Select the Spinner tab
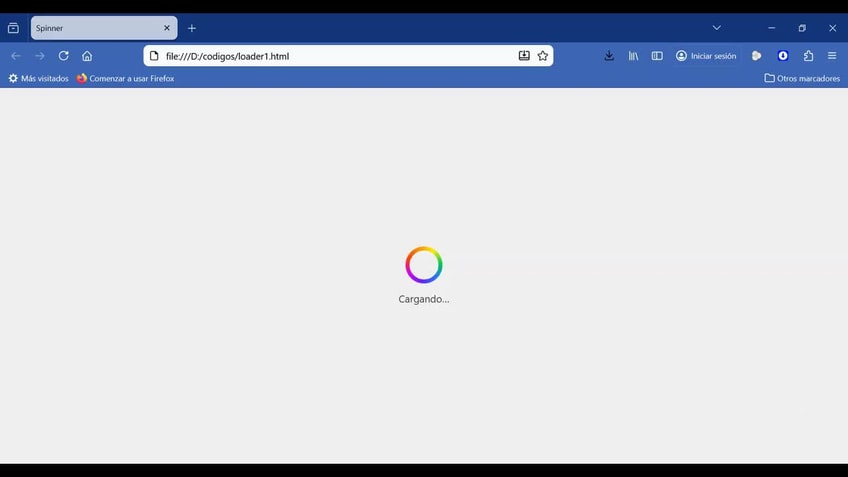Image resolution: width=848 pixels, height=477 pixels. click(95, 28)
